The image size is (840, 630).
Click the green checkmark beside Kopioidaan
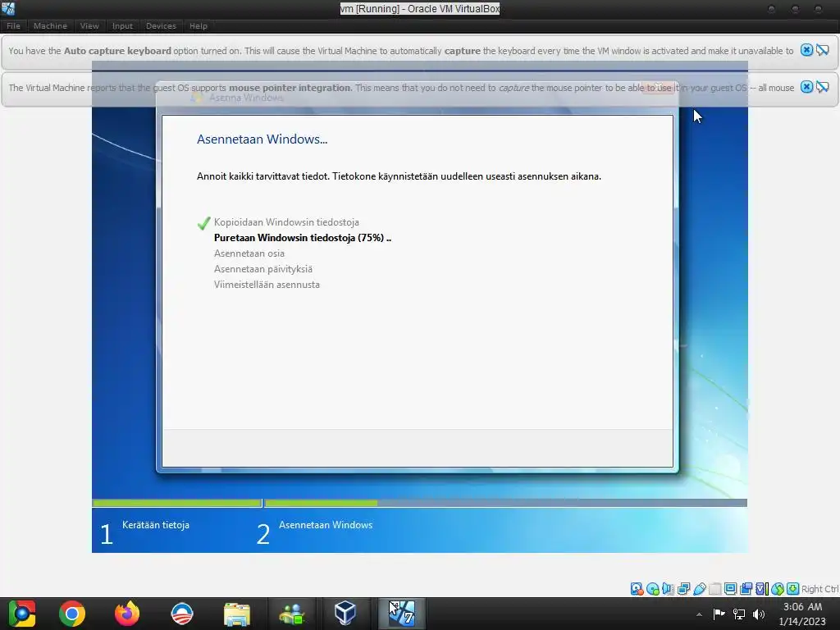[x=203, y=223]
